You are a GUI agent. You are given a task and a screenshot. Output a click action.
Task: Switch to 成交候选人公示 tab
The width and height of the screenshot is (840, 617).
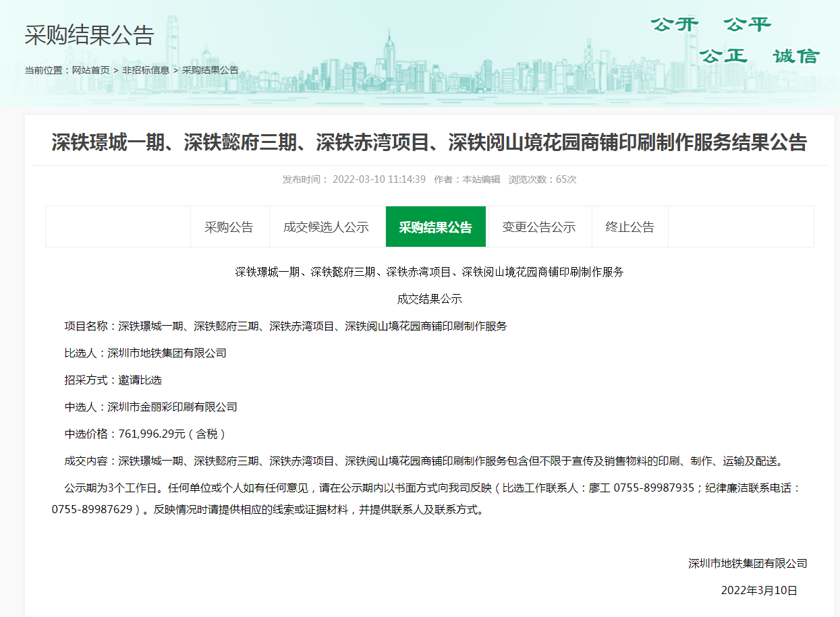click(327, 227)
